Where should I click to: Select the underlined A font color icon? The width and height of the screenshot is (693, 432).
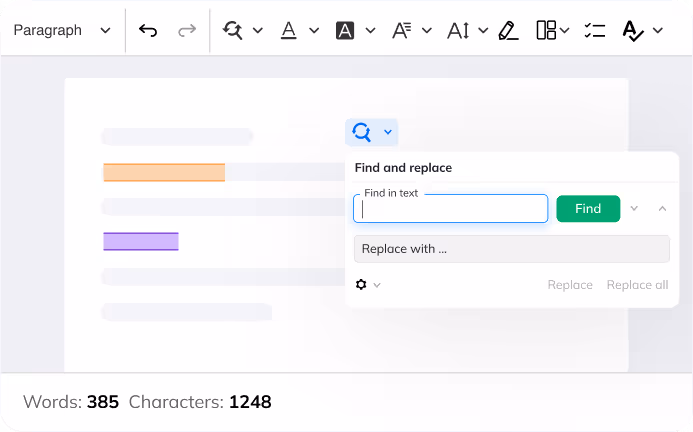[289, 30]
